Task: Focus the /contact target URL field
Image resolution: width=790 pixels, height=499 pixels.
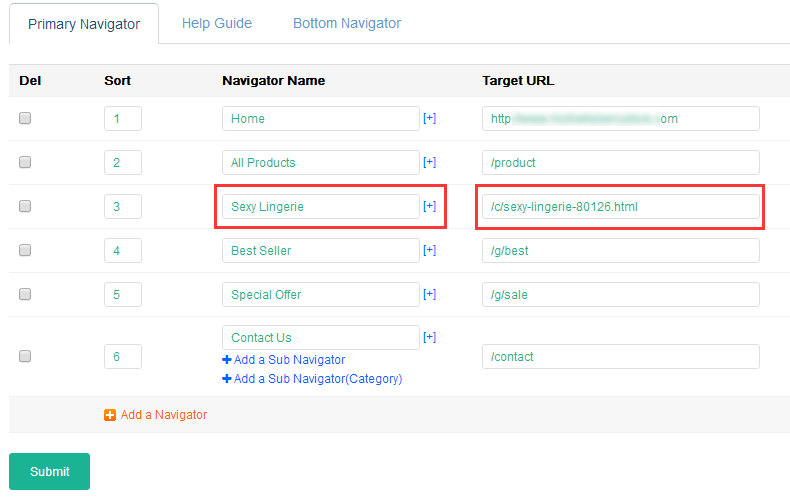Action: point(620,356)
